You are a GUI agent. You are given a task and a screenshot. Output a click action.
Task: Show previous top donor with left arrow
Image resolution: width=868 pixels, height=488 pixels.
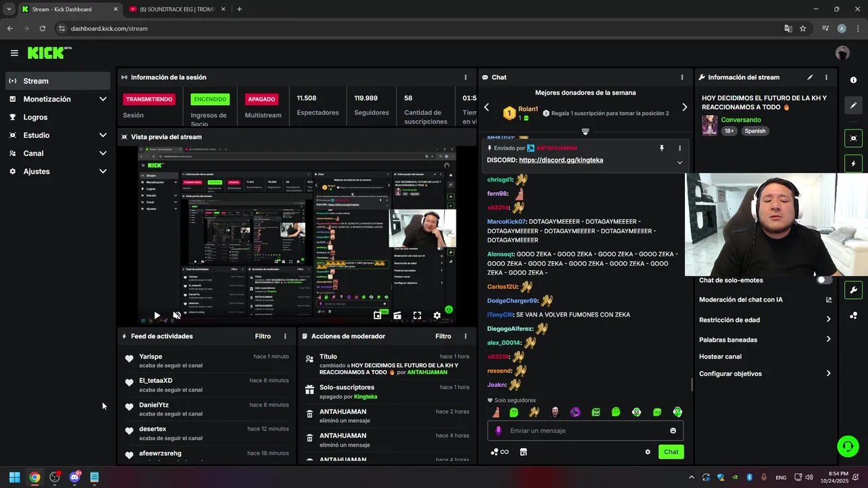click(486, 107)
